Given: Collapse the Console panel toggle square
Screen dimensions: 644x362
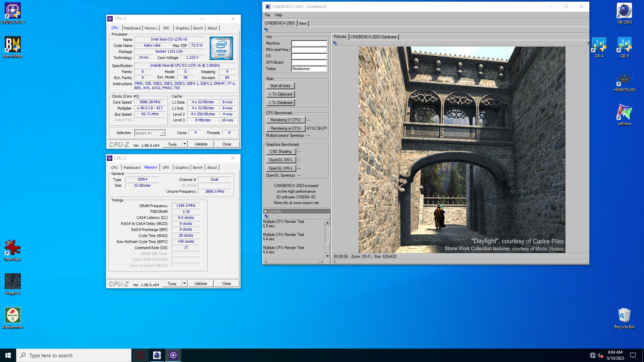Looking at the screenshot, I should 265,211.
